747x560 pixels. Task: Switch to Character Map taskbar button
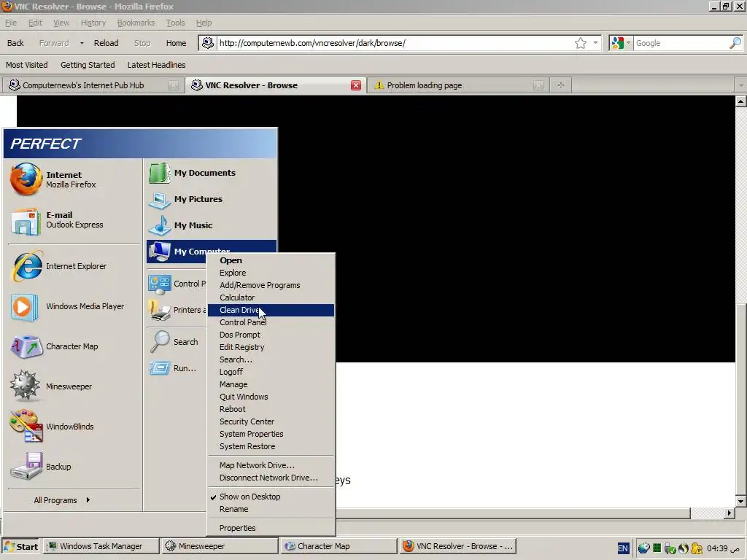338,546
